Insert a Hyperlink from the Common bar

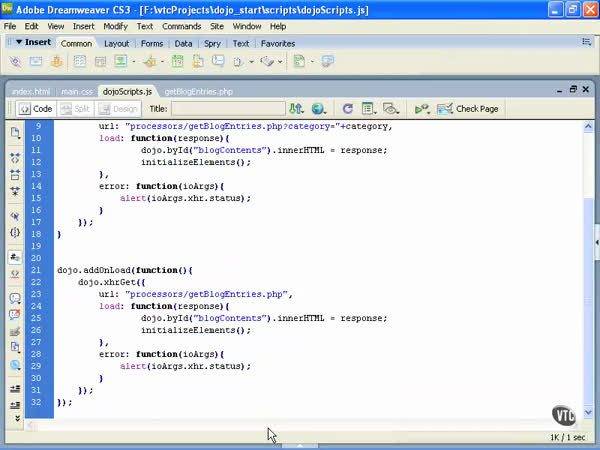click(x=16, y=62)
